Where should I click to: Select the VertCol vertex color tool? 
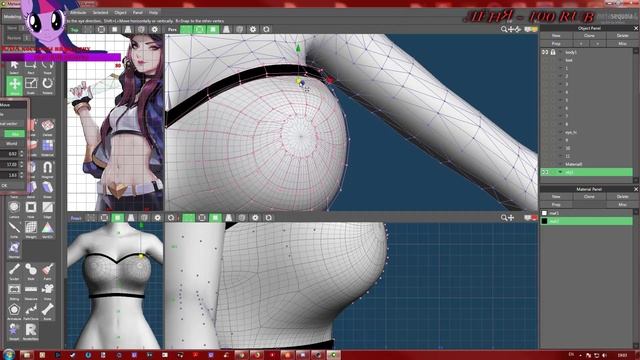click(47, 229)
